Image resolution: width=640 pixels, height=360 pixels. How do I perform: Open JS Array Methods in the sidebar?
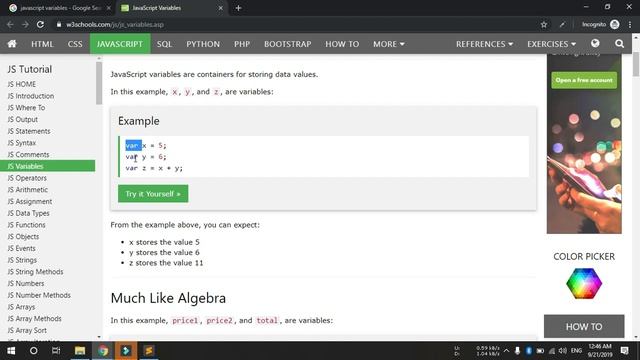34,319
